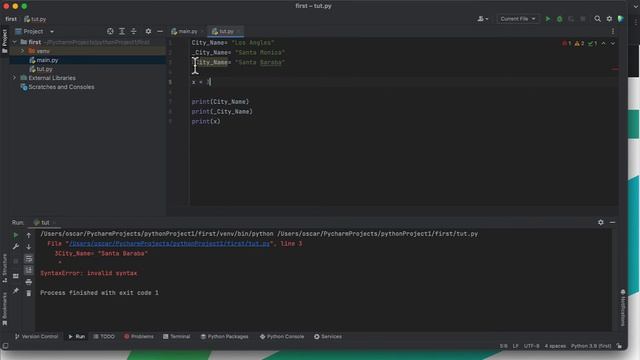Open editor tabs more options menu
The width and height of the screenshot is (640, 360).
coord(613,31)
